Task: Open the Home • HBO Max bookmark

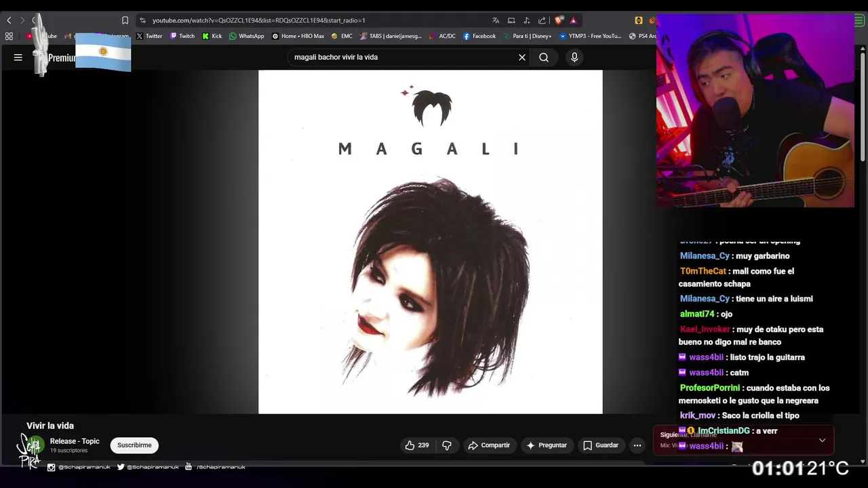Action: [x=298, y=36]
